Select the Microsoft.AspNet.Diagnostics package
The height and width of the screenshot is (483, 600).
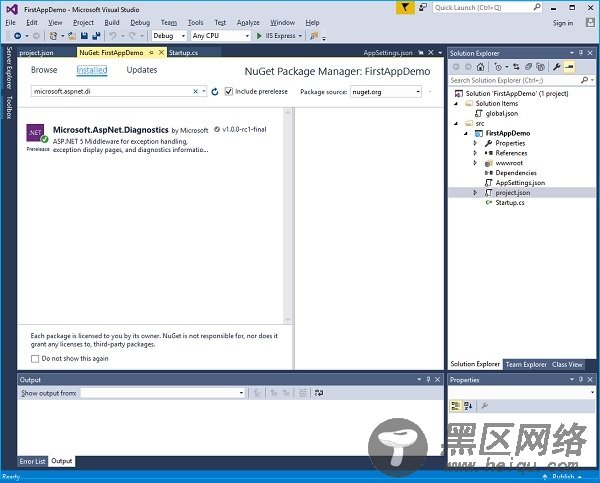152,139
